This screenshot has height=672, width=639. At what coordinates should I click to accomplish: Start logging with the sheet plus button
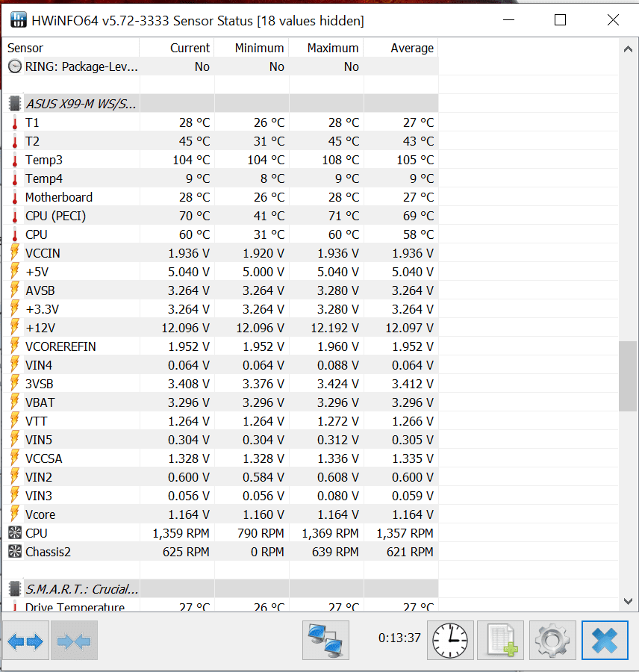click(x=501, y=641)
